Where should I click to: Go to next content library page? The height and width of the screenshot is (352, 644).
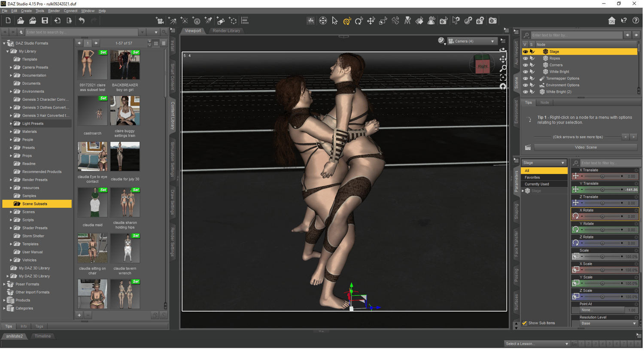click(96, 43)
